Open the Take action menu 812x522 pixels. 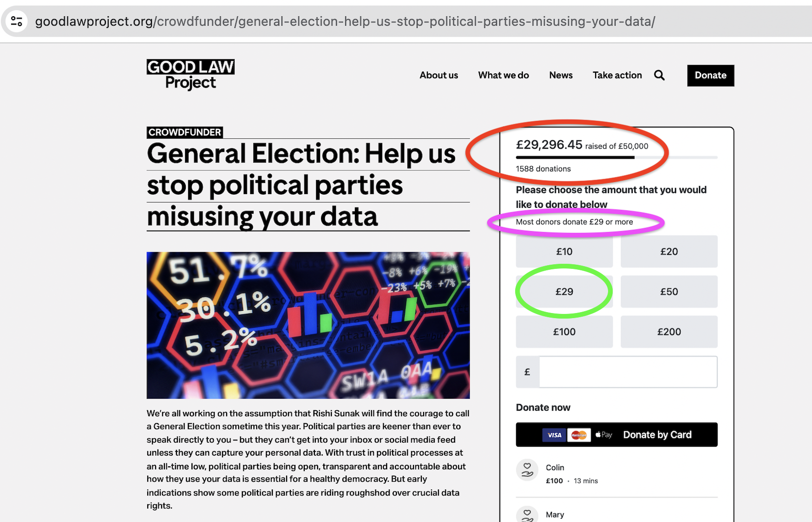[617, 75]
